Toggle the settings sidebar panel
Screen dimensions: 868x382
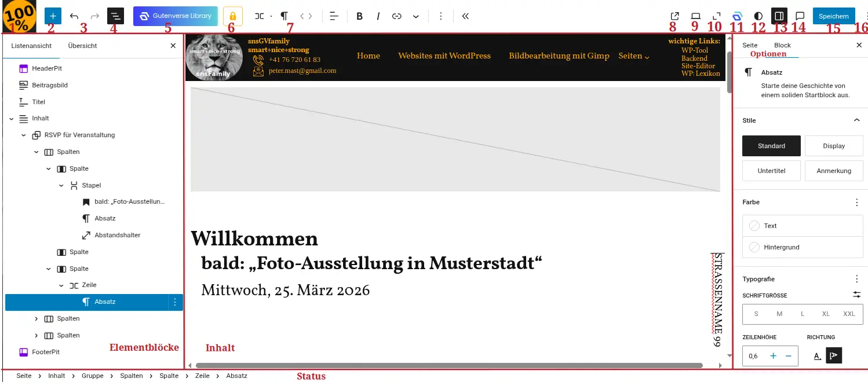[x=779, y=16]
